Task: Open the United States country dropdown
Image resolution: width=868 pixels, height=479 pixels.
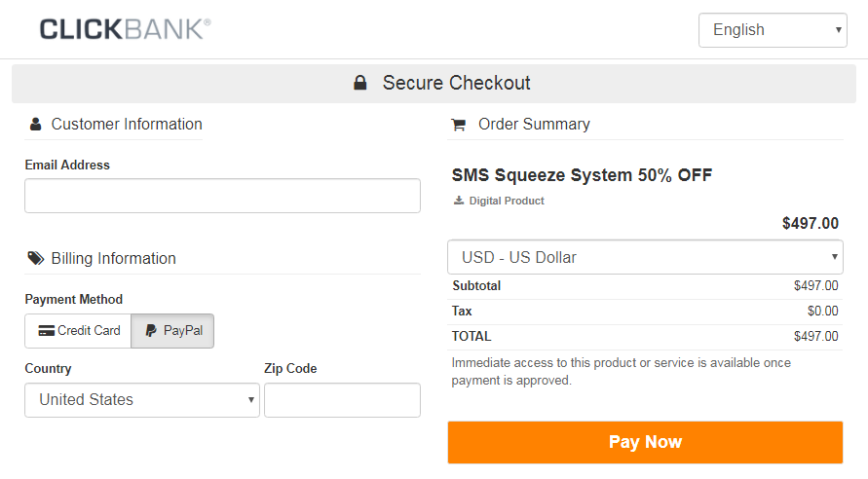Action: (142, 400)
